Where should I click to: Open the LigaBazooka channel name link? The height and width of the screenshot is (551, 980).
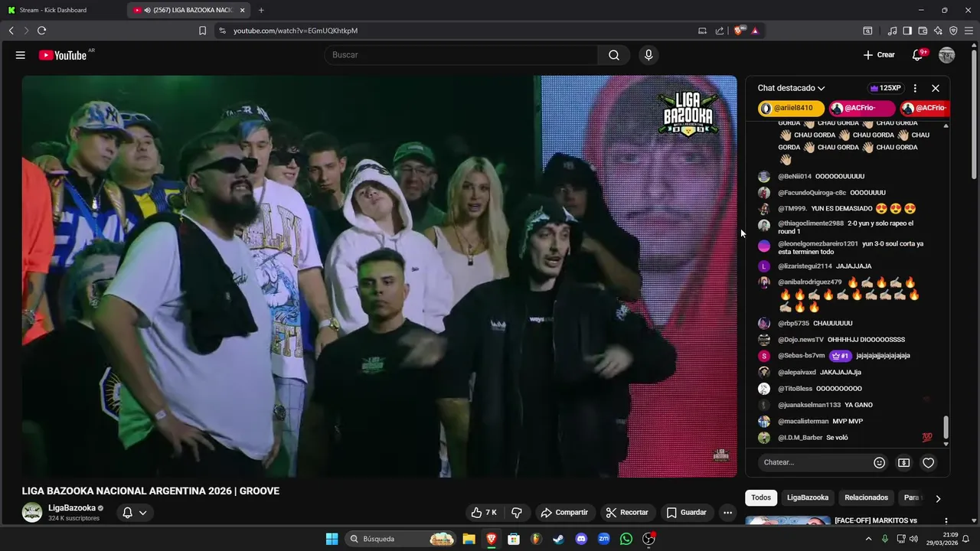[72, 508]
